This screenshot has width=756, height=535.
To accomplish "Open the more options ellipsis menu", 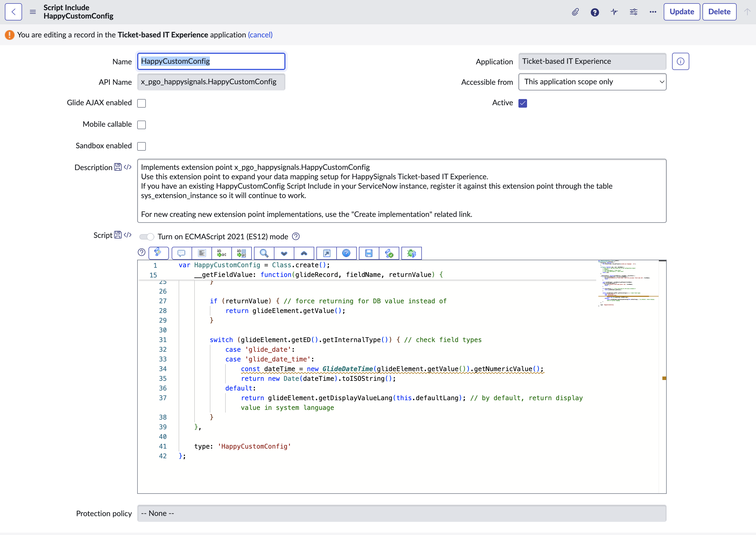I will [653, 12].
